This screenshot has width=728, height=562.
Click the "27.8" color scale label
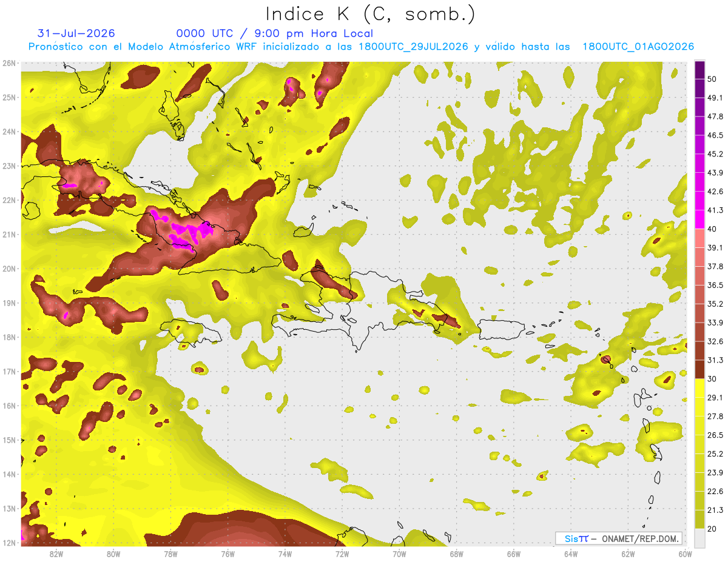tap(715, 416)
